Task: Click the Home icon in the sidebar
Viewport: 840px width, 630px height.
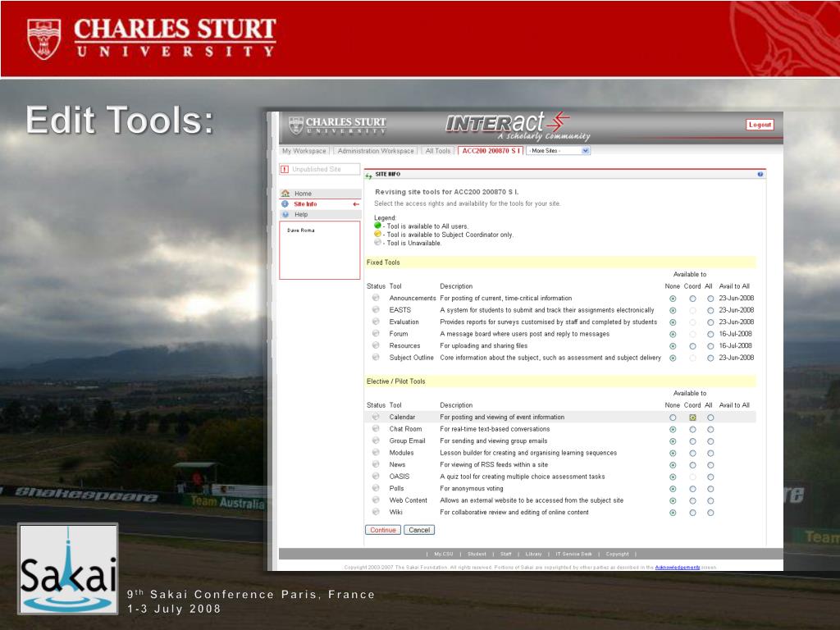Action: 285,194
